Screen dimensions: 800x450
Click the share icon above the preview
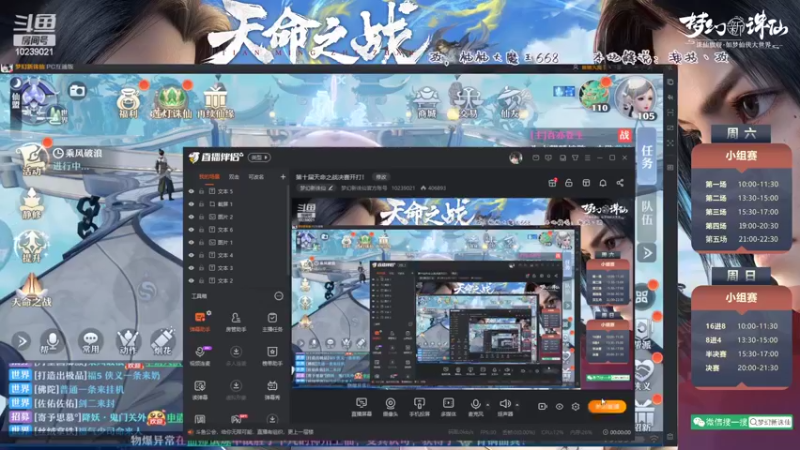pyautogui.click(x=620, y=183)
